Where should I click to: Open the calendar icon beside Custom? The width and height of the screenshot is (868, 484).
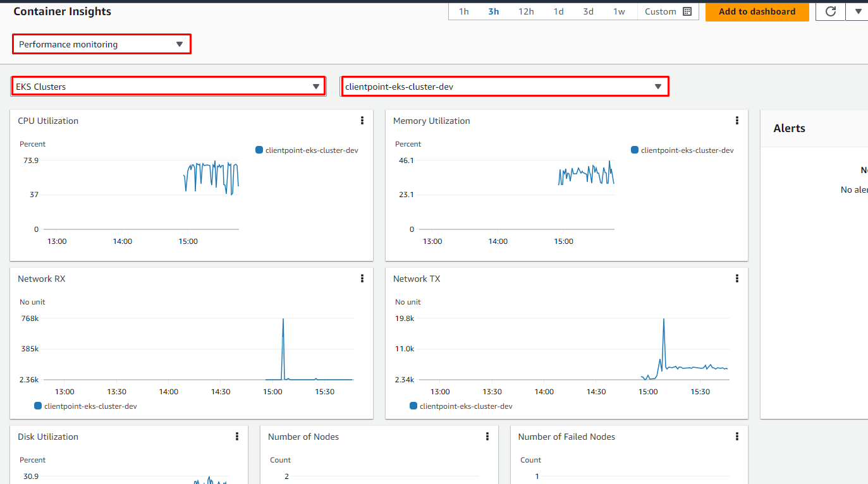pyautogui.click(x=688, y=11)
